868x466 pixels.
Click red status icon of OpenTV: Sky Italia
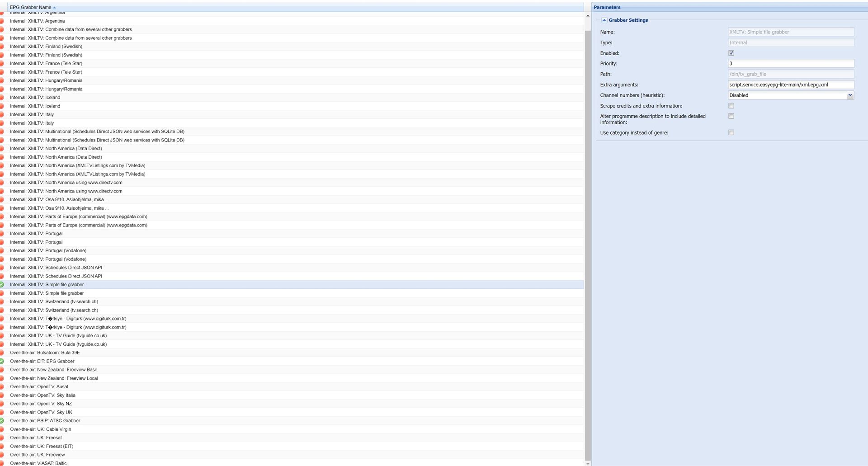click(2, 395)
